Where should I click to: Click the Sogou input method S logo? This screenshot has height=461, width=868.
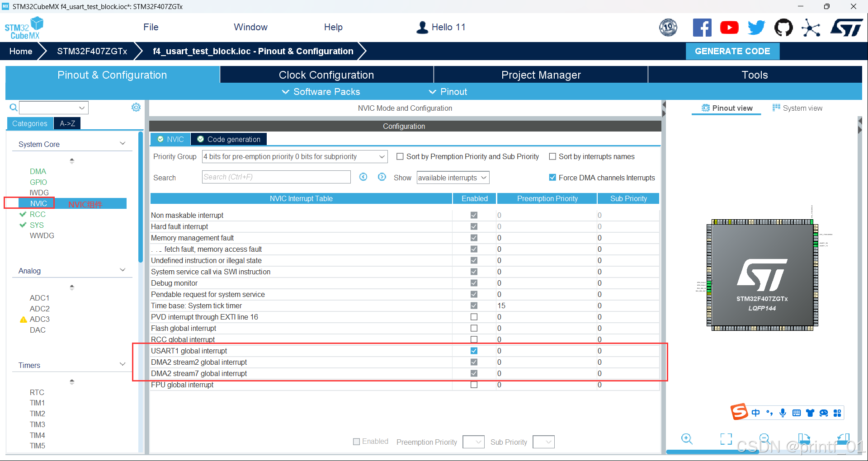pos(740,412)
